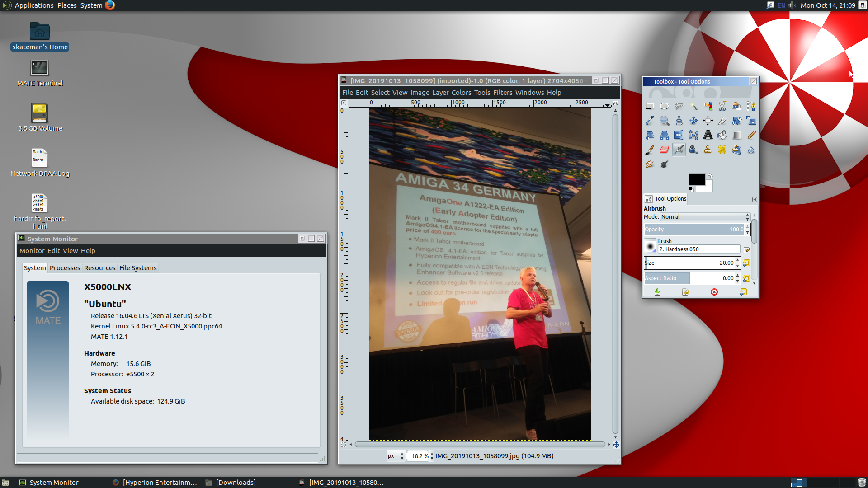The height and width of the screenshot is (488, 868).
Task: Select the Eraser tool
Action: tap(664, 150)
